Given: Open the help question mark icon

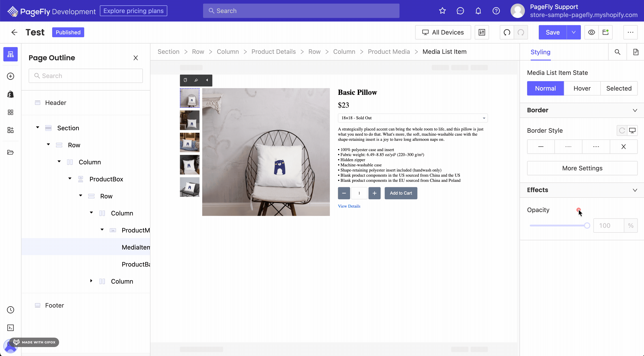Looking at the screenshot, I should pyautogui.click(x=496, y=11).
